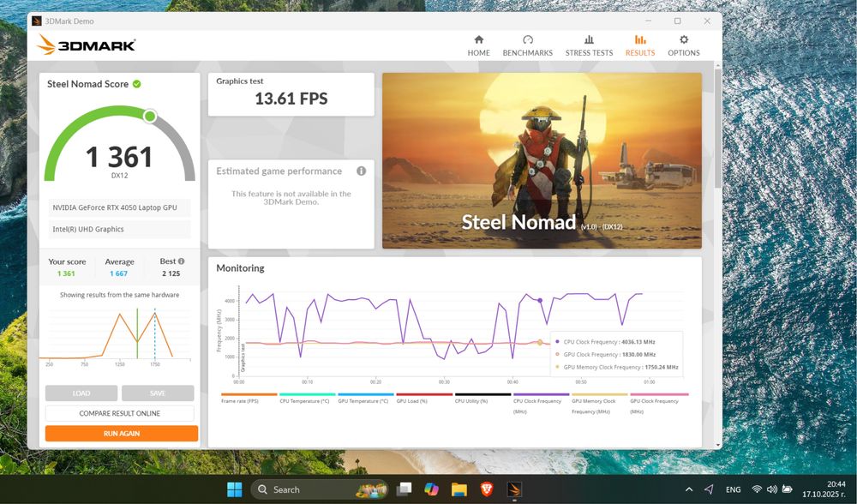This screenshot has height=504, width=857.
Task: Click the 3DMark logo
Action: click(87, 45)
